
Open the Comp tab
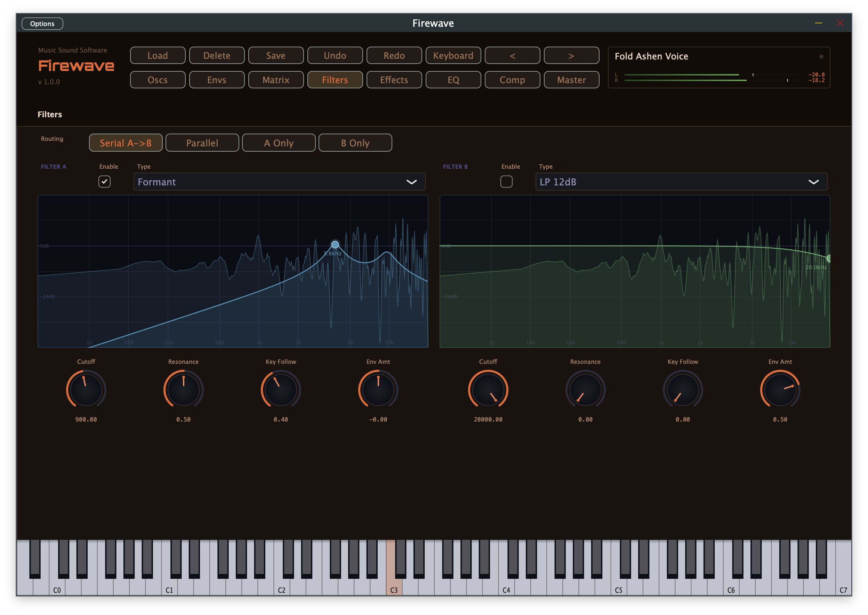click(512, 80)
